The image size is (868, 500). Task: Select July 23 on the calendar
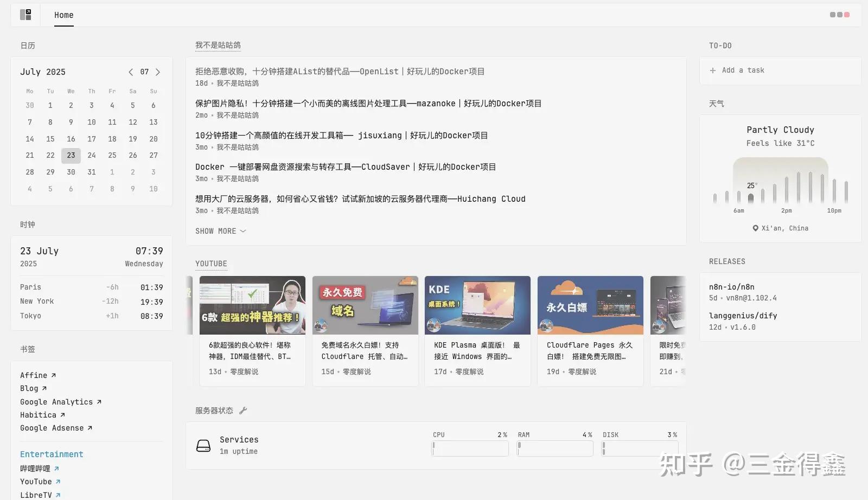coord(71,155)
